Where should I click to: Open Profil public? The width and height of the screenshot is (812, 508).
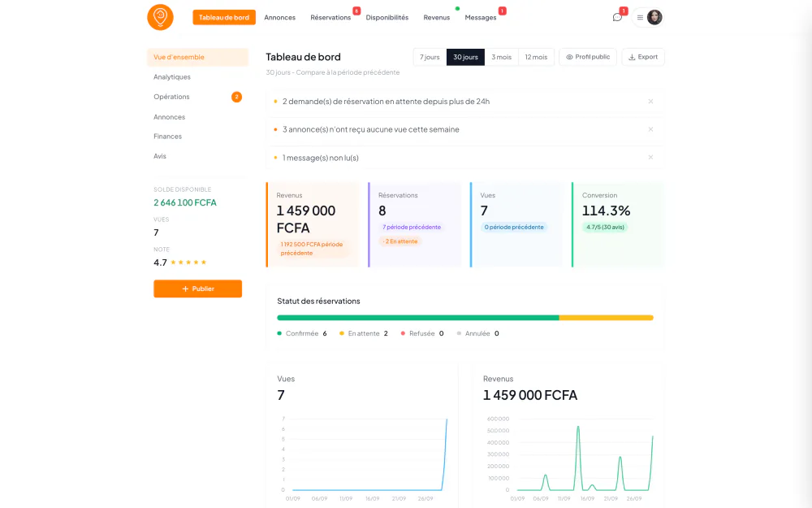coord(588,57)
